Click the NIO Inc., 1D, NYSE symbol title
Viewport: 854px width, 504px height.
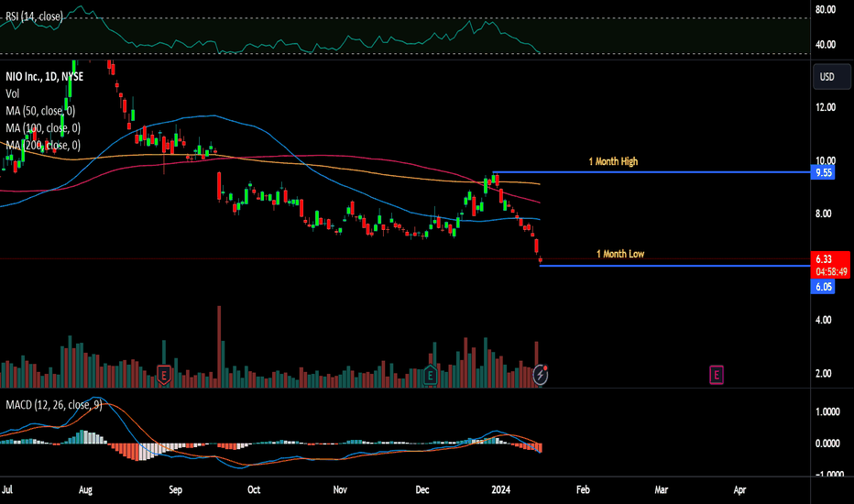tap(45, 77)
